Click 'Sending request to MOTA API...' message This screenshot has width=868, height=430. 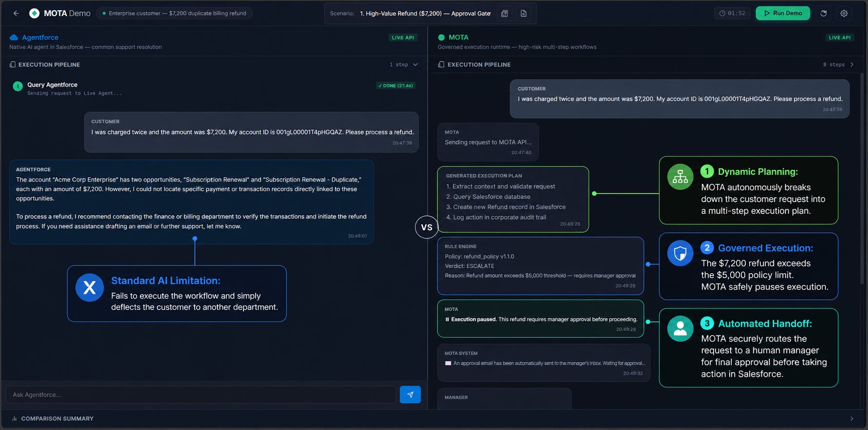pos(488,142)
